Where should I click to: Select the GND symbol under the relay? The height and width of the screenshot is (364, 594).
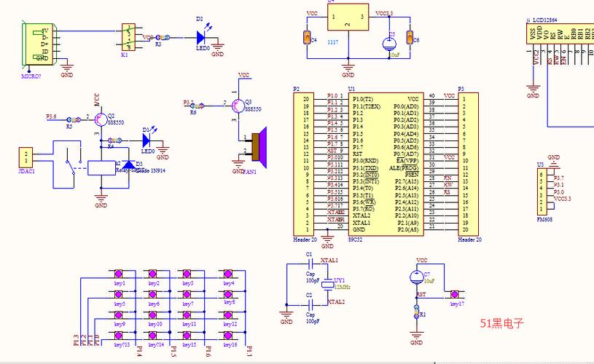pos(101,199)
